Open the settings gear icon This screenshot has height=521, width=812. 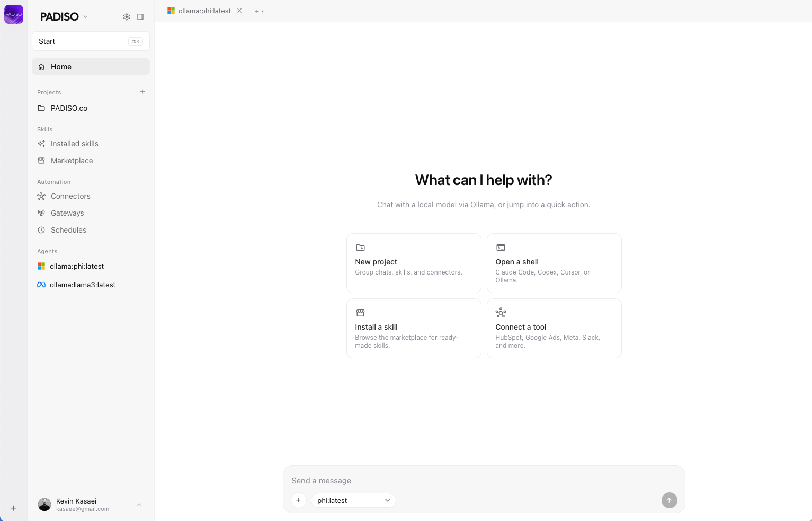[127, 16]
